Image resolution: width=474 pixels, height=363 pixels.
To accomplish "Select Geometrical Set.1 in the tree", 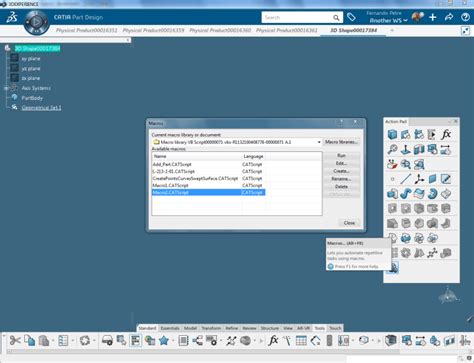I will click(x=41, y=108).
